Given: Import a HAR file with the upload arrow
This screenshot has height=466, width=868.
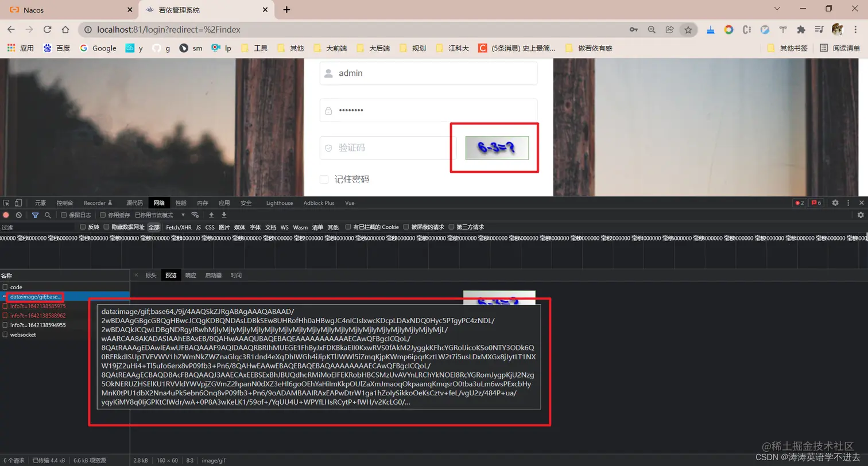Looking at the screenshot, I should coord(211,215).
